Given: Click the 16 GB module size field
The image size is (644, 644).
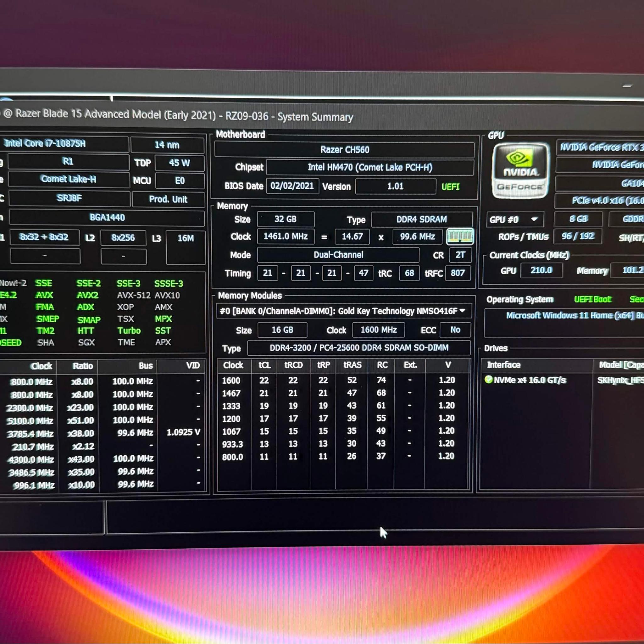Looking at the screenshot, I should [282, 330].
